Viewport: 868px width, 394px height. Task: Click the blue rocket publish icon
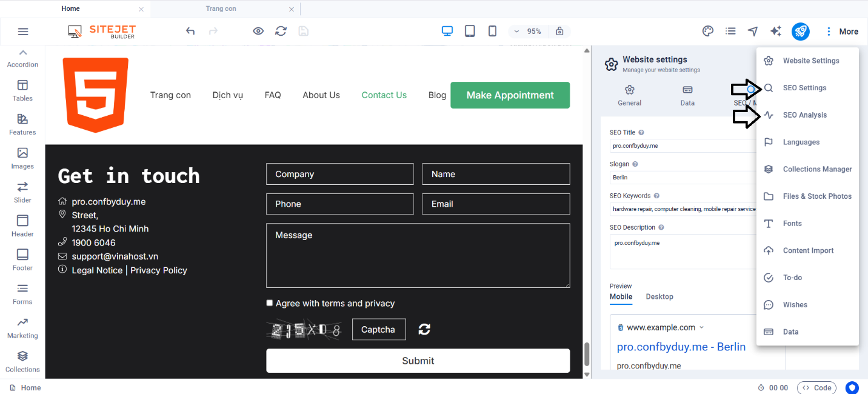(800, 32)
